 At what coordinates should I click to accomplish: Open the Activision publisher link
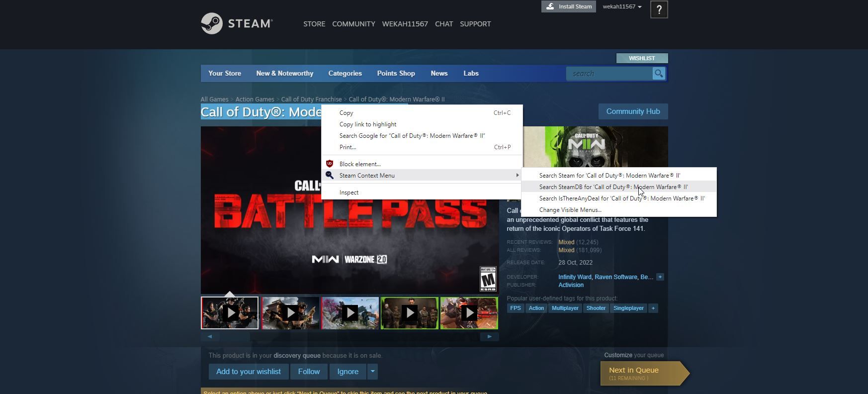click(571, 285)
